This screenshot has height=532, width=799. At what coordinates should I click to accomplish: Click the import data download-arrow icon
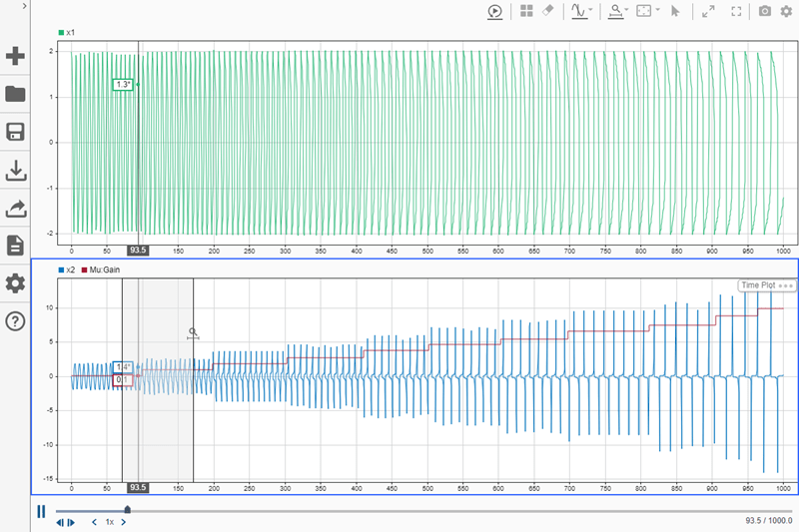click(15, 171)
